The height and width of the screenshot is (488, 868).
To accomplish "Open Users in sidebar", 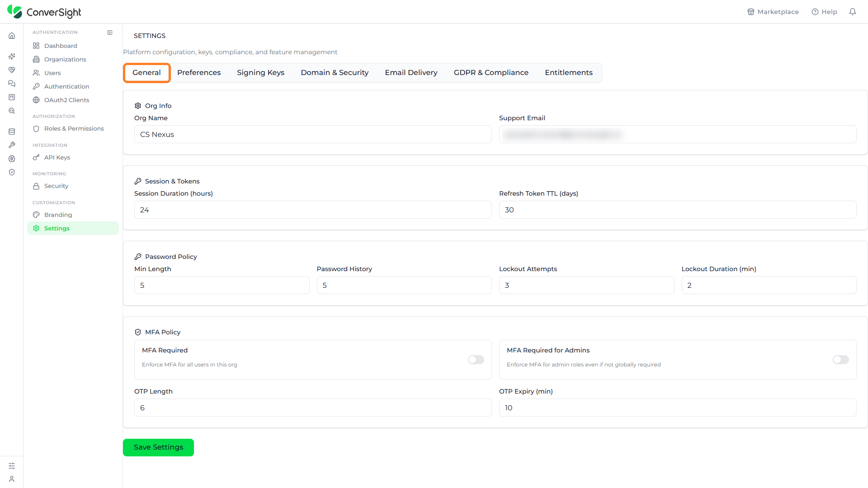I will tap(73, 73).
